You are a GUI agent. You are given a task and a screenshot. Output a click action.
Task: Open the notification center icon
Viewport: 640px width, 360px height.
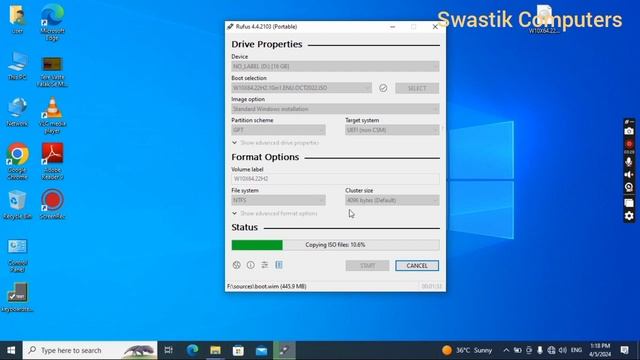(624, 350)
